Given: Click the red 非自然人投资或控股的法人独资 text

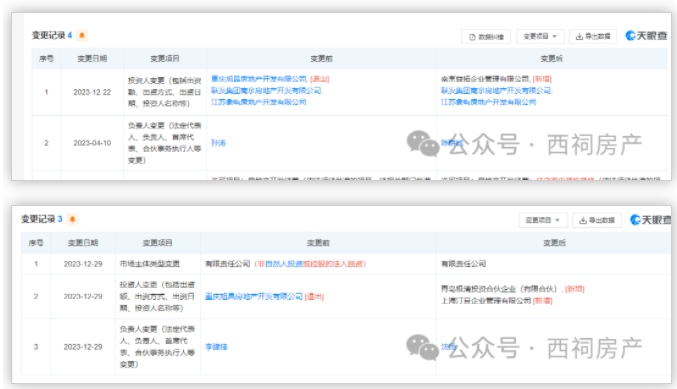Looking at the screenshot, I should [x=310, y=264].
